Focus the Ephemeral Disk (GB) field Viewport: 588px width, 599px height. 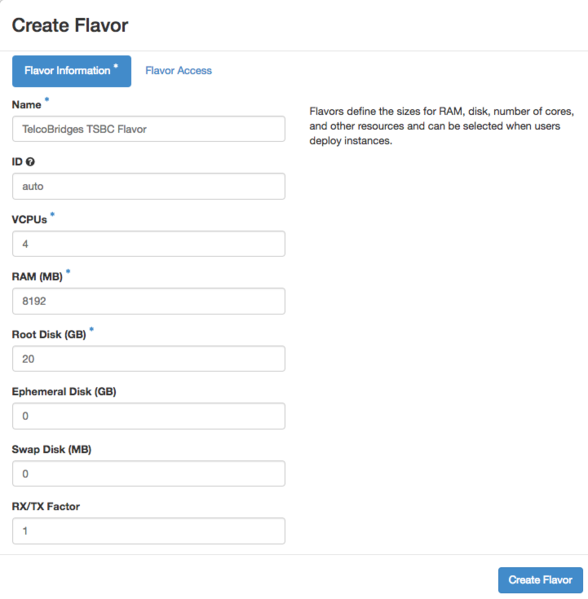(149, 416)
